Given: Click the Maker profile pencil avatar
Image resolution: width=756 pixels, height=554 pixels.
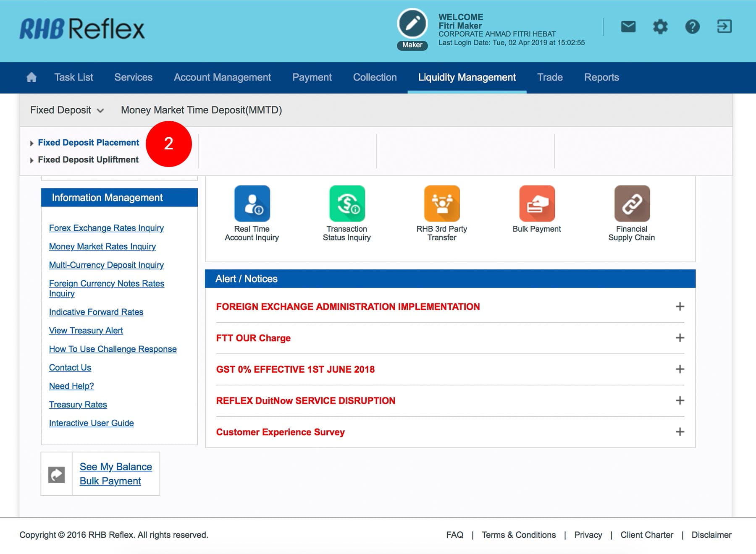Looking at the screenshot, I should (412, 24).
